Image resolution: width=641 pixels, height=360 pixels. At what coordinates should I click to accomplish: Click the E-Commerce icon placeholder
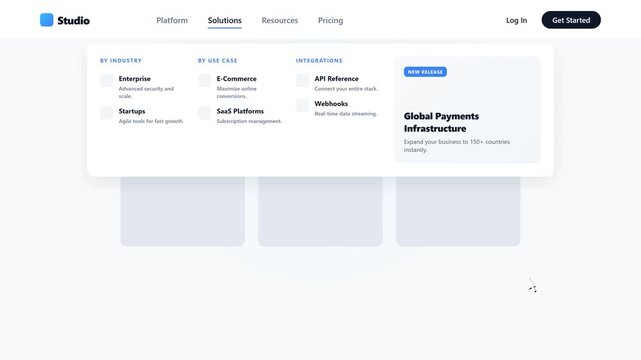(x=205, y=80)
